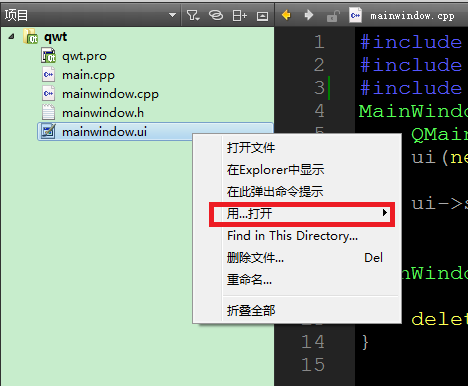Image resolution: width=468 pixels, height=386 pixels.
Task: Select mainwindow.ui in the project tree
Action: tap(155, 132)
